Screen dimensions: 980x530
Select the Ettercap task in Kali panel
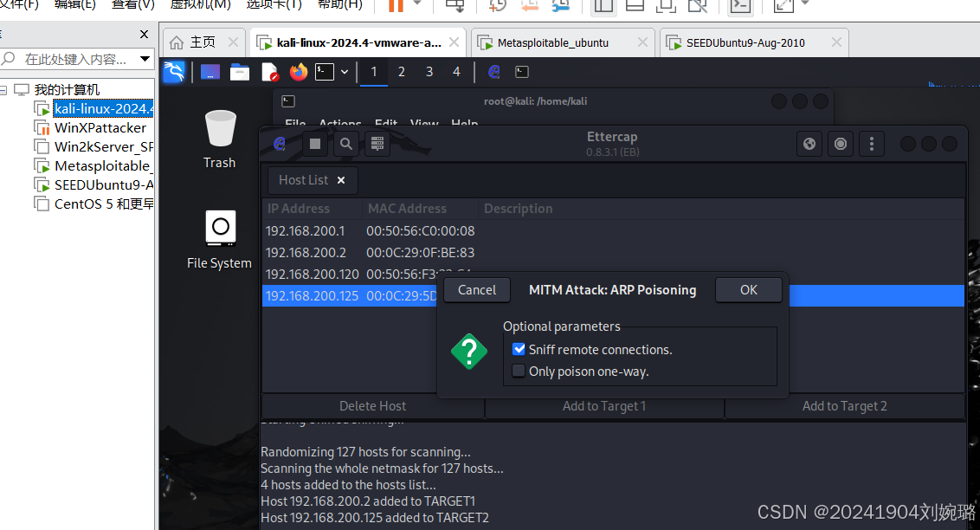(493, 72)
